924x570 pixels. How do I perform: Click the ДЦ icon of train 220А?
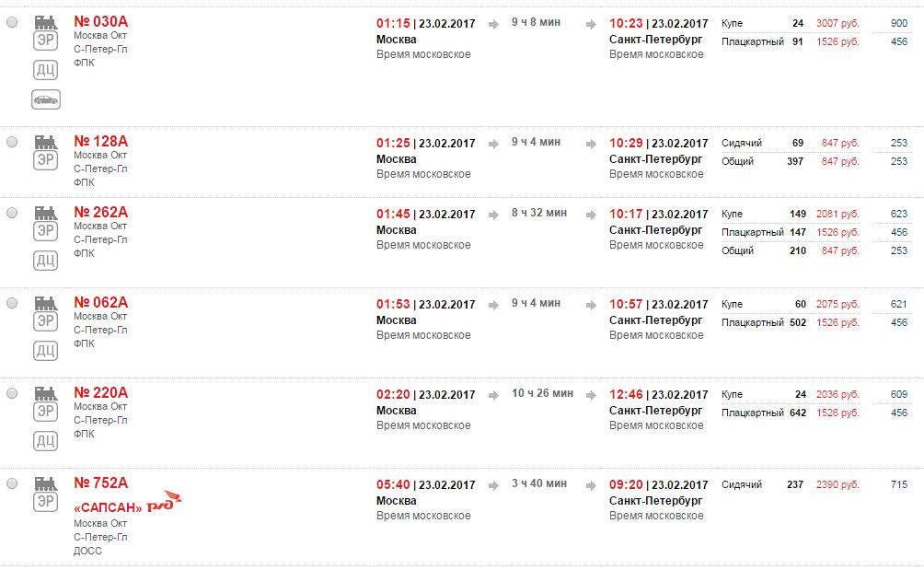click(x=46, y=440)
